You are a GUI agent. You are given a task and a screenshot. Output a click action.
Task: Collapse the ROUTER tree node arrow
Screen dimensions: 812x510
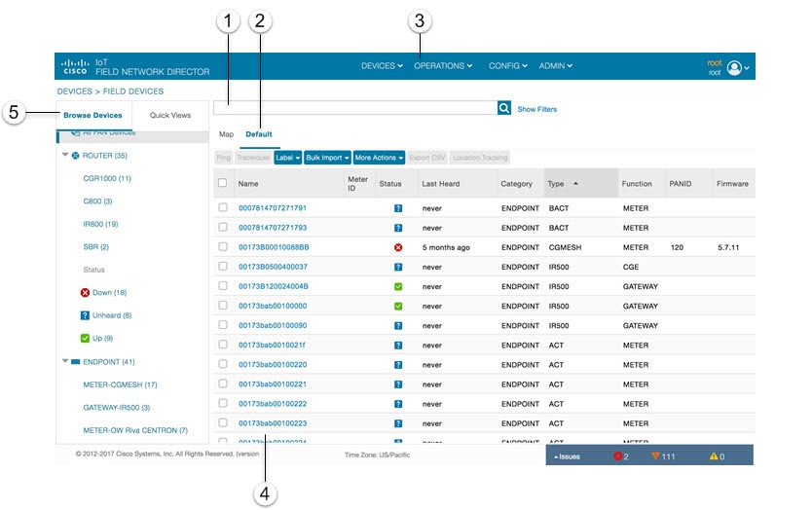tap(65, 155)
